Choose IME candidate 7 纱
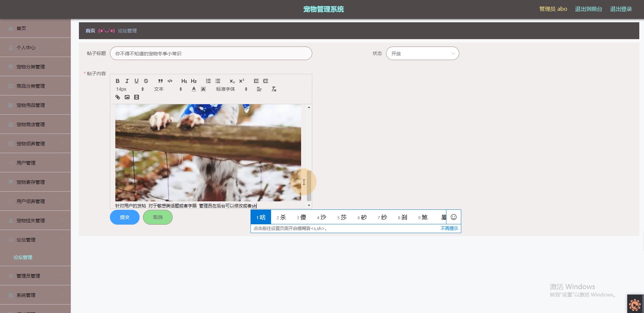644x313 pixels. tap(382, 217)
